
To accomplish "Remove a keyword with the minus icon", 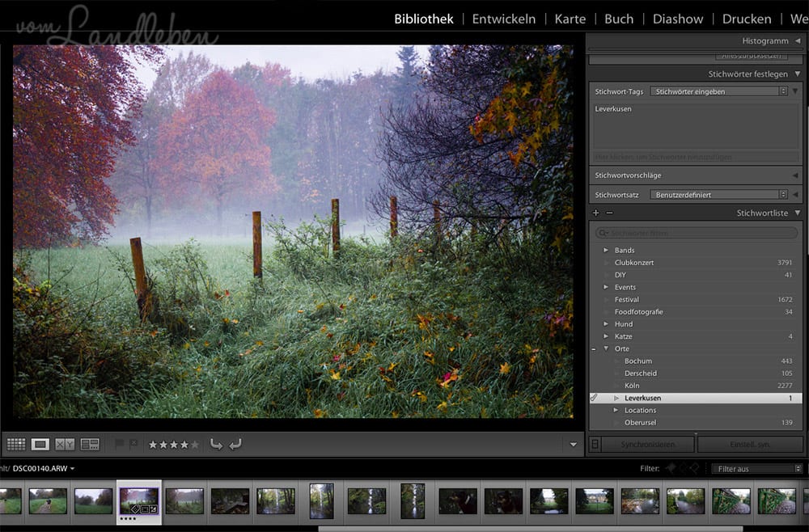I will click(609, 213).
